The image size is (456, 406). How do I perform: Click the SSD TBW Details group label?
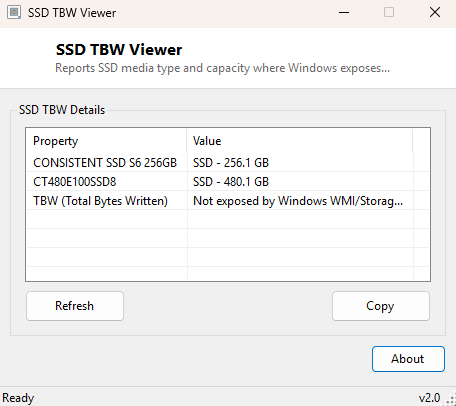[62, 110]
